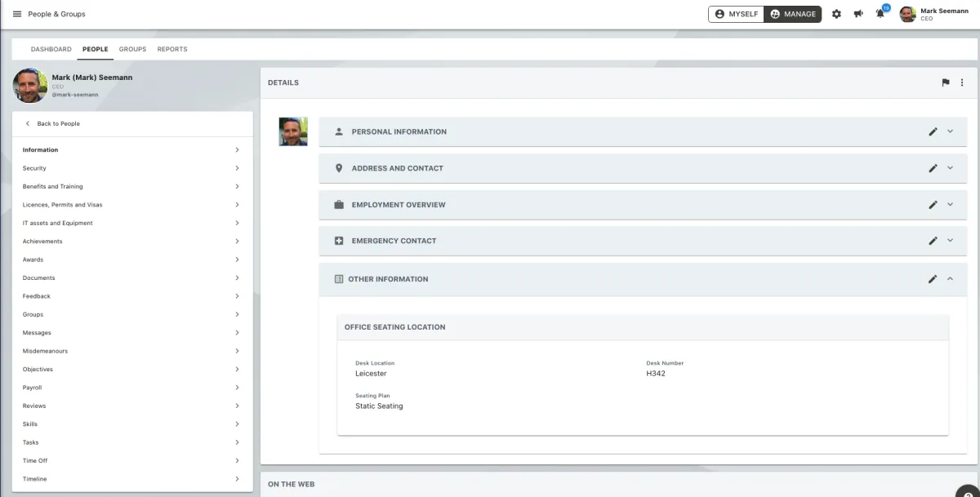The height and width of the screenshot is (497, 980).
Task: Open the notifications bell icon
Action: click(880, 14)
